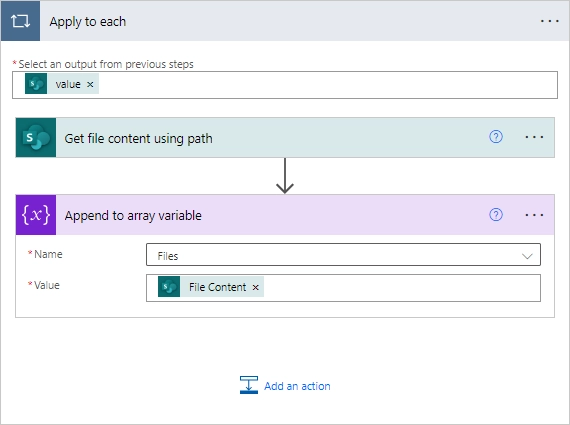Select the File Content dynamic token

[211, 287]
